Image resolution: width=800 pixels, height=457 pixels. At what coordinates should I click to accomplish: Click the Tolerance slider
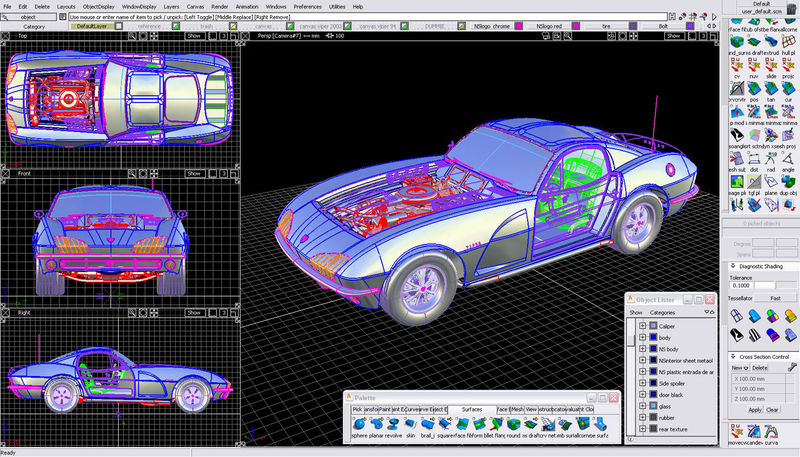[775, 286]
